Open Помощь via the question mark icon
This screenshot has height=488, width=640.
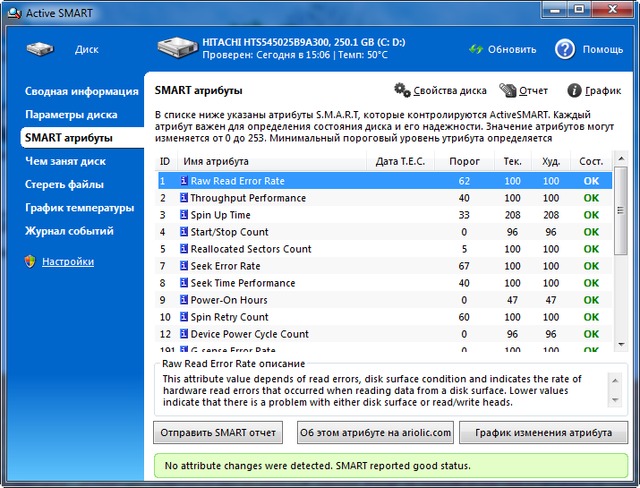pos(565,49)
